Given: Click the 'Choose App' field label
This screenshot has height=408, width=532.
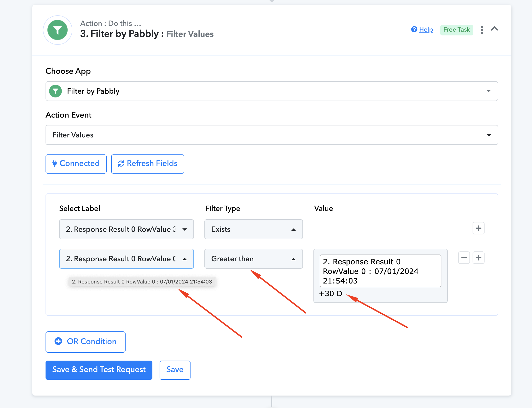Looking at the screenshot, I should 68,71.
